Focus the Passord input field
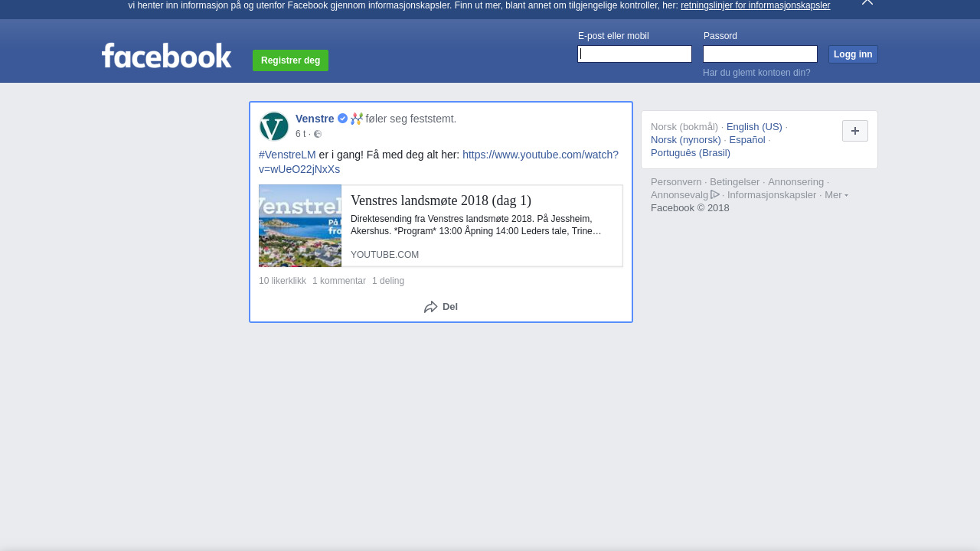Screen dimensions: 980x551 [x=760, y=54]
